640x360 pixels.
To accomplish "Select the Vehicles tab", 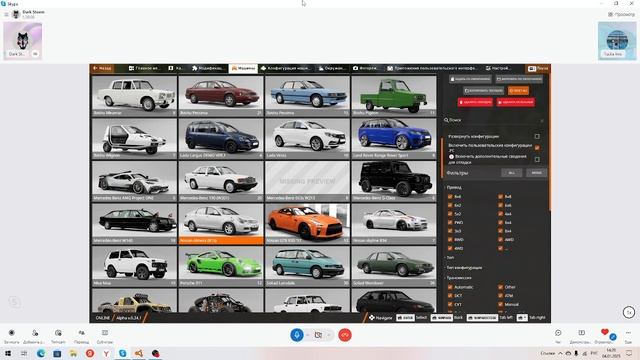I will click(x=243, y=68).
